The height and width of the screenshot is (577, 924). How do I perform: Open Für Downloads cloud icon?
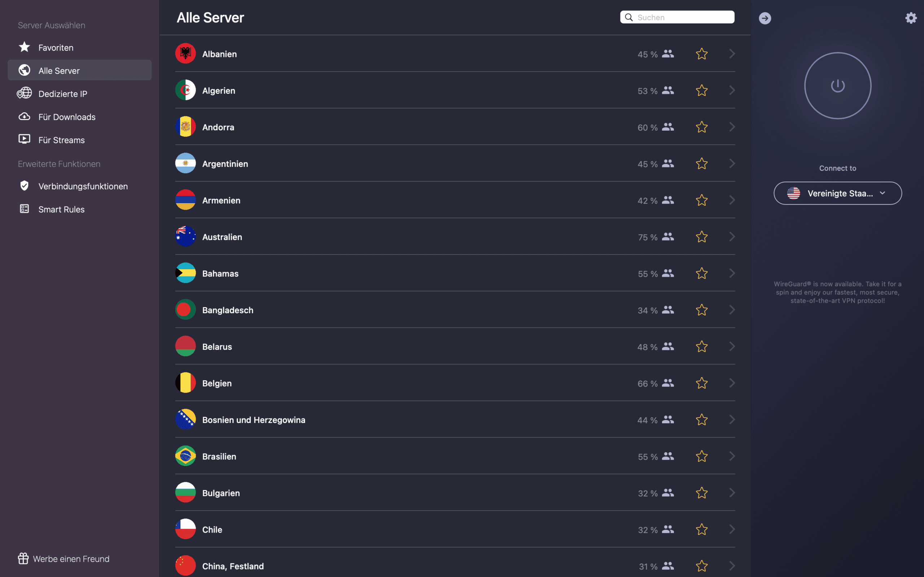click(x=25, y=117)
